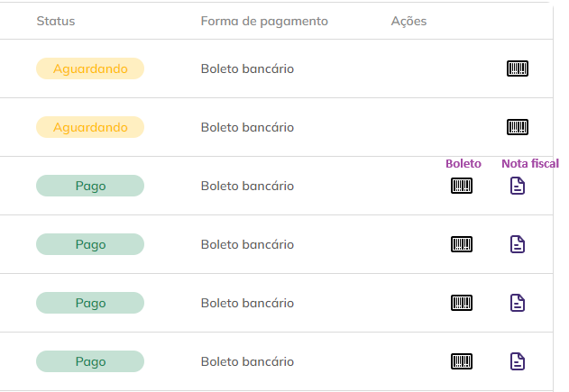Open boleto barcode in second Aguardando row

518,127
